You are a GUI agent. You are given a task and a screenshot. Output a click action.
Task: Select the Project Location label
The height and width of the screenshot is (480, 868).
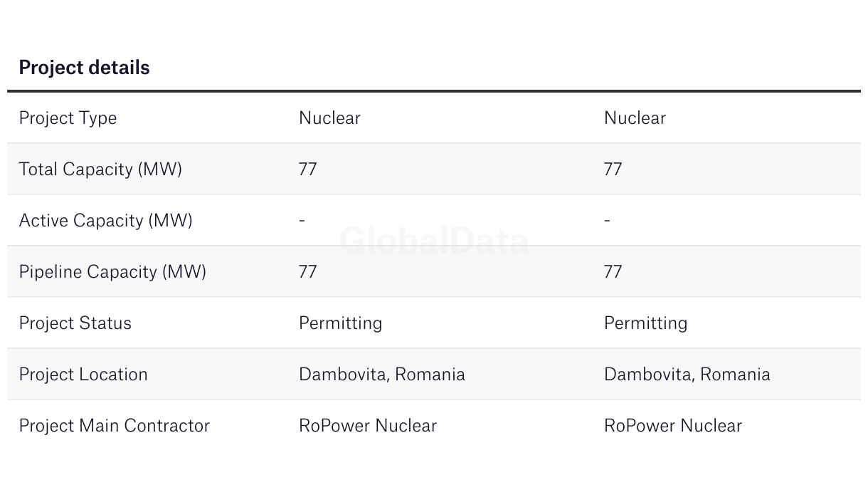83,374
